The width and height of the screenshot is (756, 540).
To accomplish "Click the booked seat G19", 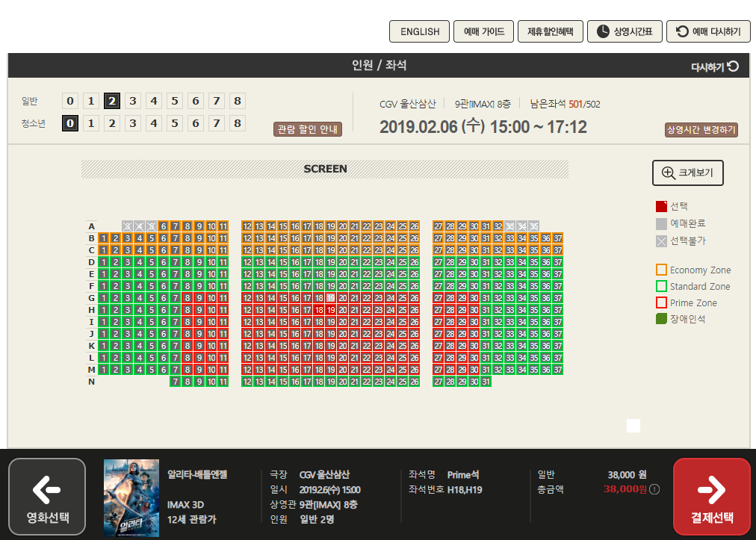I will pos(331,298).
